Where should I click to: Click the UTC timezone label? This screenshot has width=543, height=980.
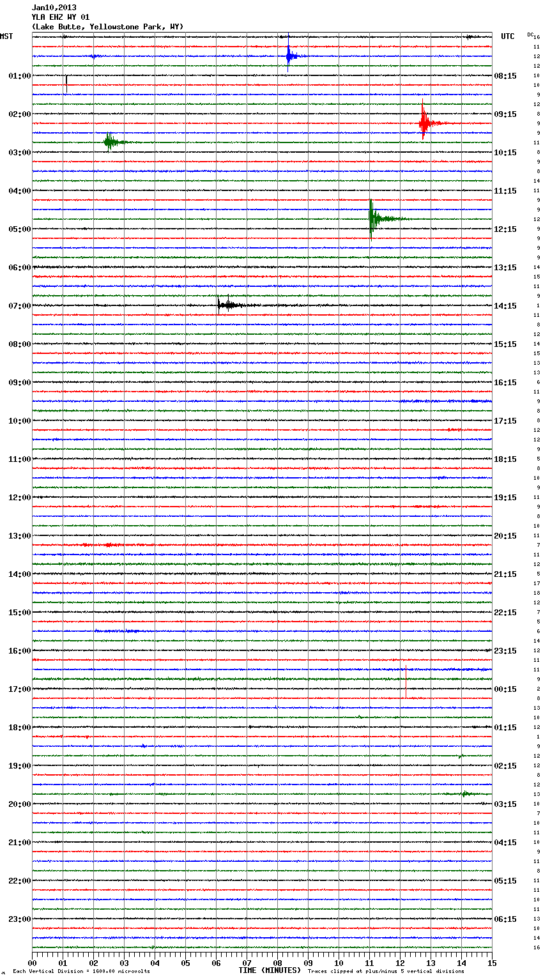pyautogui.click(x=508, y=36)
